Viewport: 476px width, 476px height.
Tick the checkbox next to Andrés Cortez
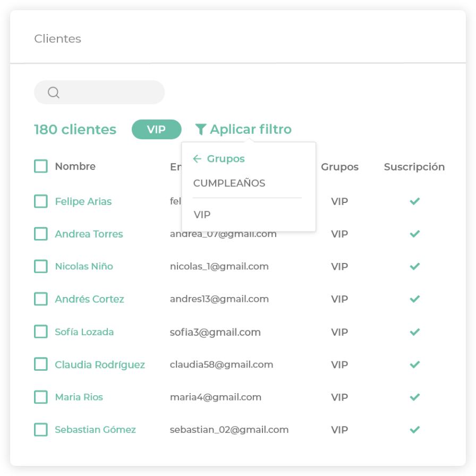click(41, 299)
